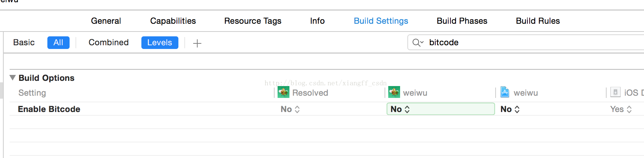Collapse the Build Options section
The height and width of the screenshot is (158, 644).
coord(13,78)
